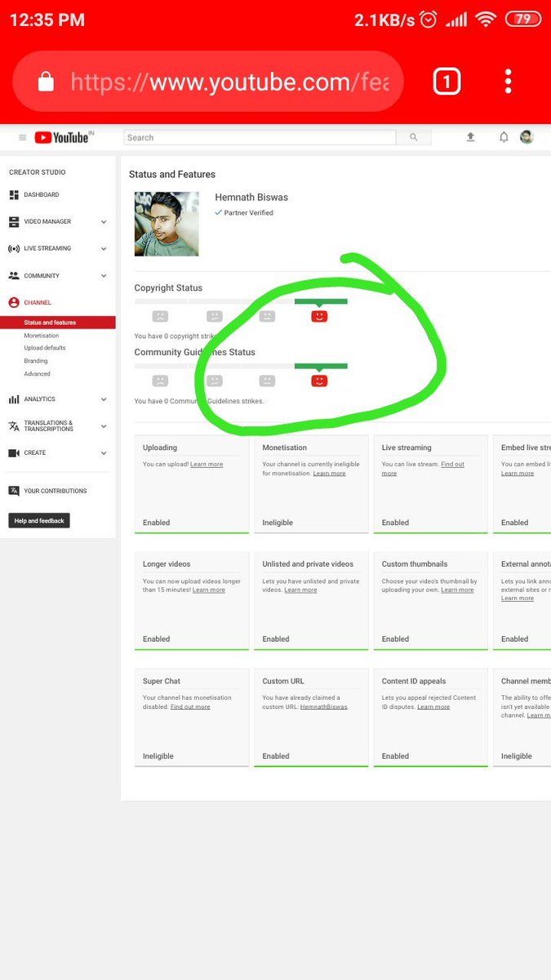The height and width of the screenshot is (980, 551).
Task: Click the YouTube logo
Action: 64,137
